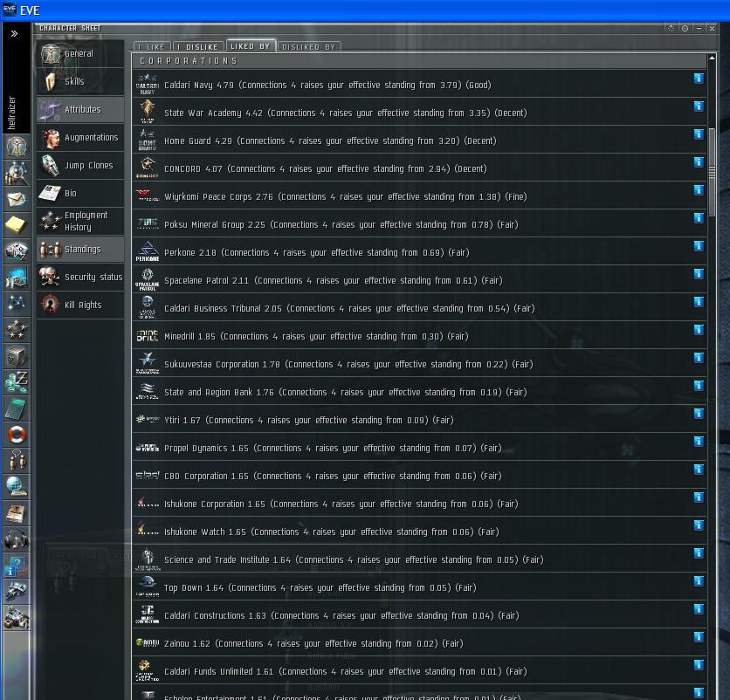Click the lifebuoy help icon

tap(17, 435)
